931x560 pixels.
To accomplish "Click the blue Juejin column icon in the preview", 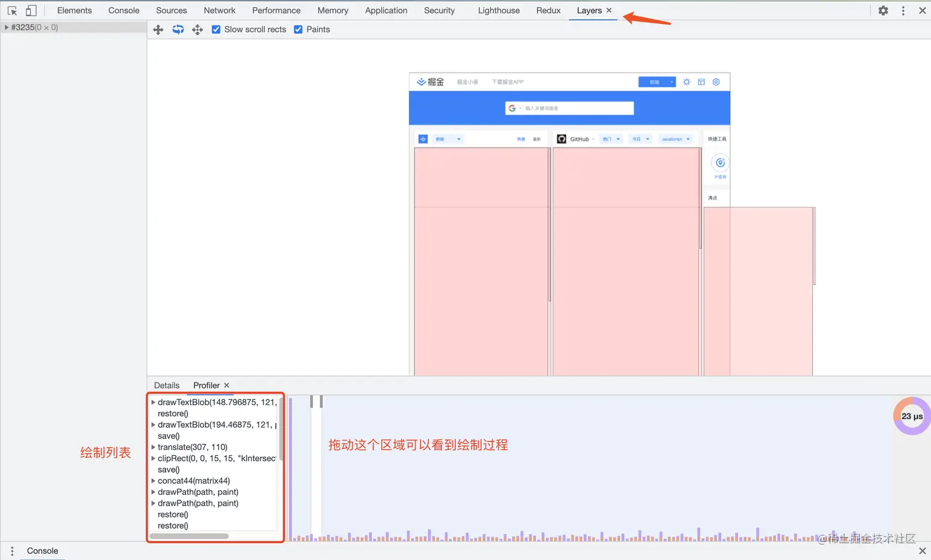I will (423, 139).
